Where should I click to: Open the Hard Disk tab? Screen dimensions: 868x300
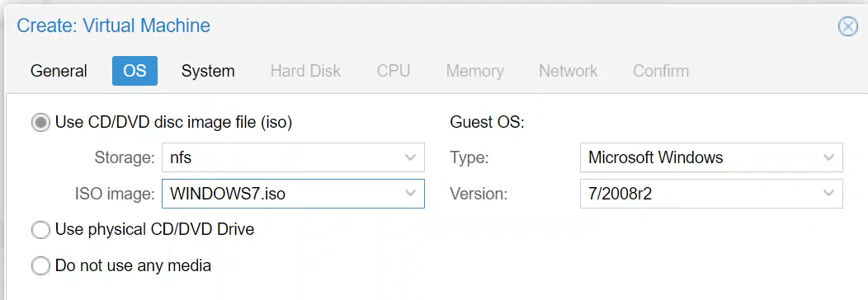click(x=305, y=71)
